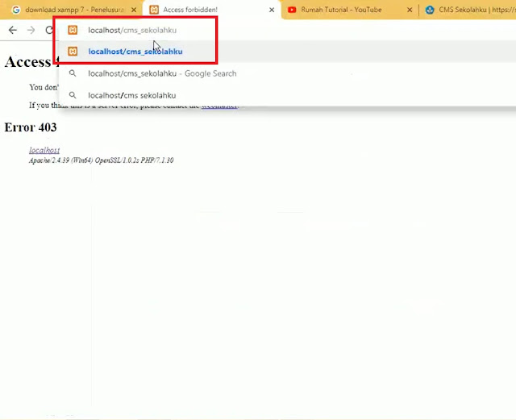This screenshot has height=420, width=516.
Task: Close the Rumah Tutorial YouTube tab
Action: coord(410,10)
